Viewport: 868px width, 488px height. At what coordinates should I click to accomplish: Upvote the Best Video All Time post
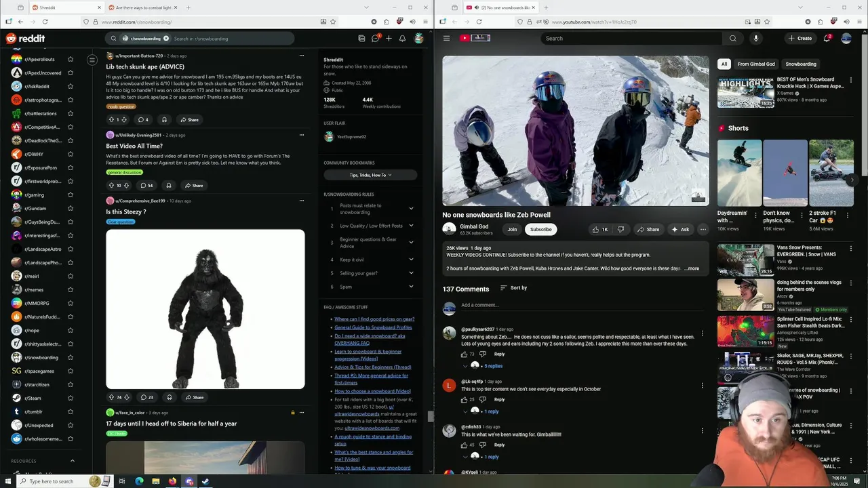111,185
